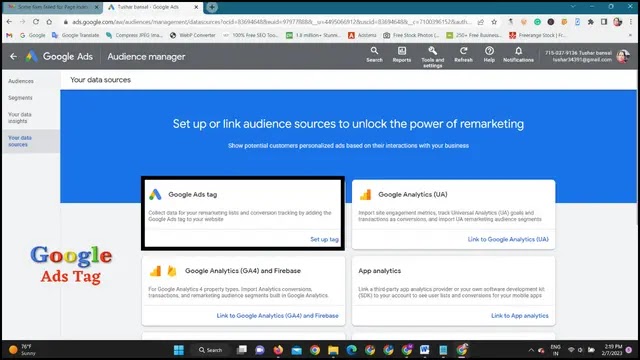Open the Compress JPEG bookmark
The image size is (640, 360).
(135, 36)
